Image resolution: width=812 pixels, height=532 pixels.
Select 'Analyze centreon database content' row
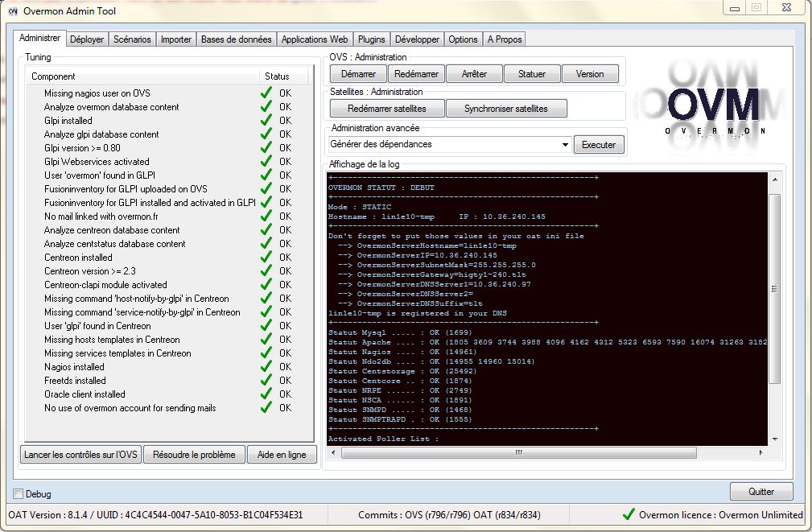click(x=169, y=230)
